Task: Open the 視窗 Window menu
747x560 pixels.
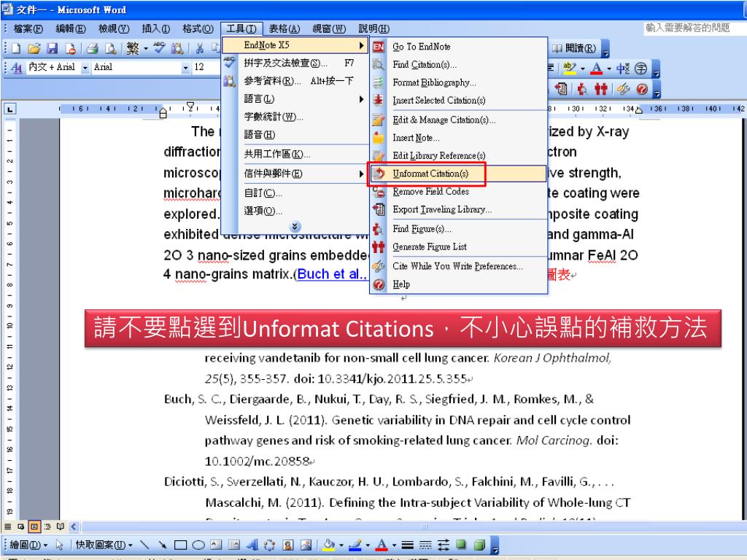Action: (x=329, y=28)
